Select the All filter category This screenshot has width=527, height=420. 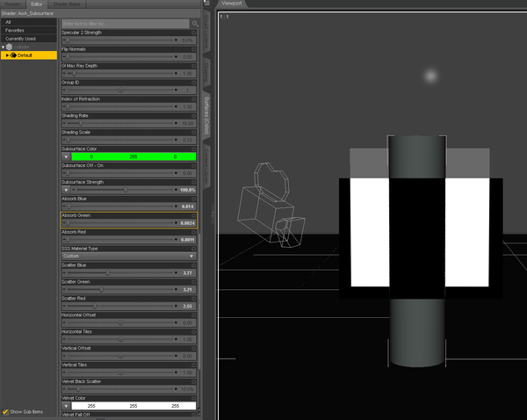coord(29,22)
